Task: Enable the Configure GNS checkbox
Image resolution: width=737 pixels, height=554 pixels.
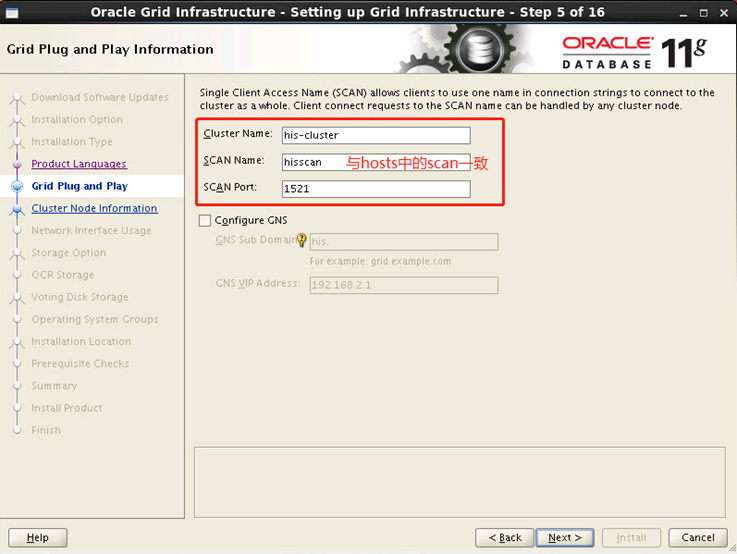Action: click(x=205, y=220)
